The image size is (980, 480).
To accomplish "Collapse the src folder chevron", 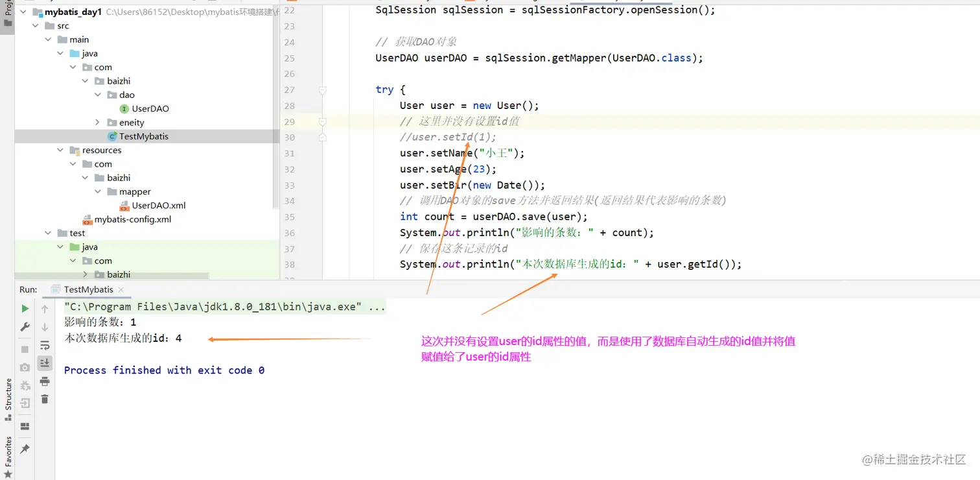I will tap(36, 26).
